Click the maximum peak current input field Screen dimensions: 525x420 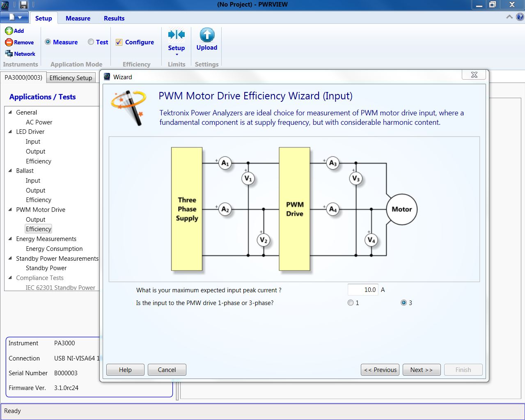coord(362,290)
